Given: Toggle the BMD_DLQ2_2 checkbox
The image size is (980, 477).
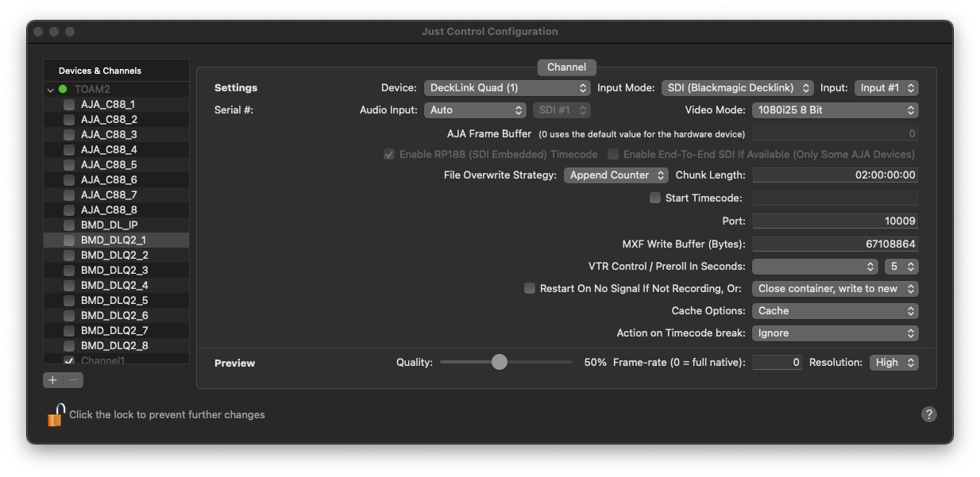Looking at the screenshot, I should [x=69, y=256].
